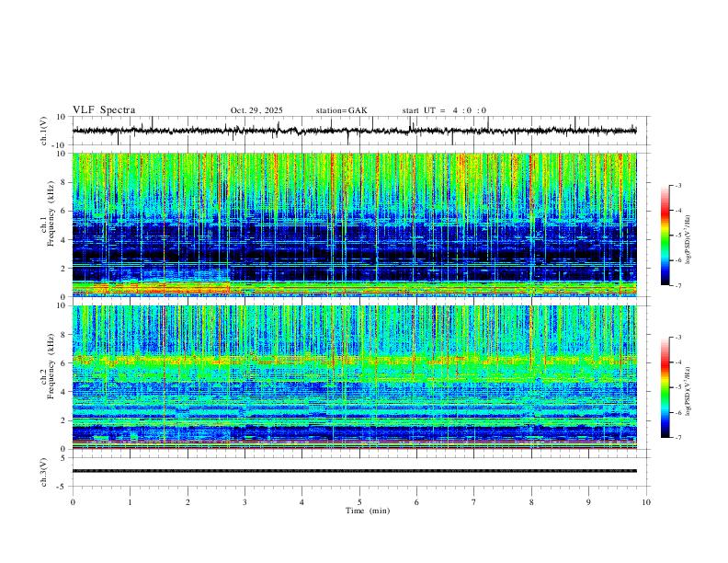Click the ch.2 frequency tick "4"
Viewport: 728px width, 563px height.
point(63,392)
